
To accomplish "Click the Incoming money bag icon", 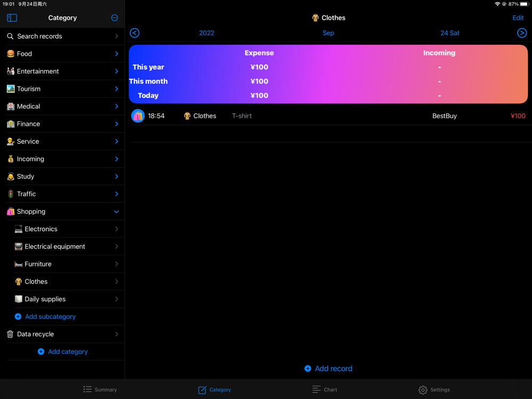I will pos(11,159).
